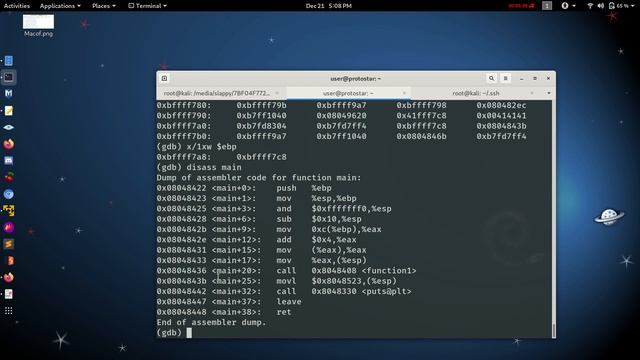Switch to root@kali /media/slappy tab

(217, 93)
